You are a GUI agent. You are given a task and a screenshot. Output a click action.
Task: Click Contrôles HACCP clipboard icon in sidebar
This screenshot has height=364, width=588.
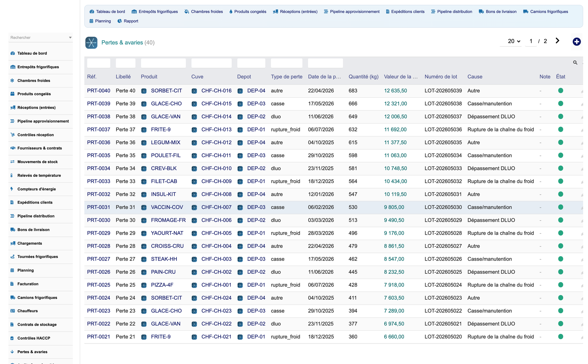coord(12,338)
